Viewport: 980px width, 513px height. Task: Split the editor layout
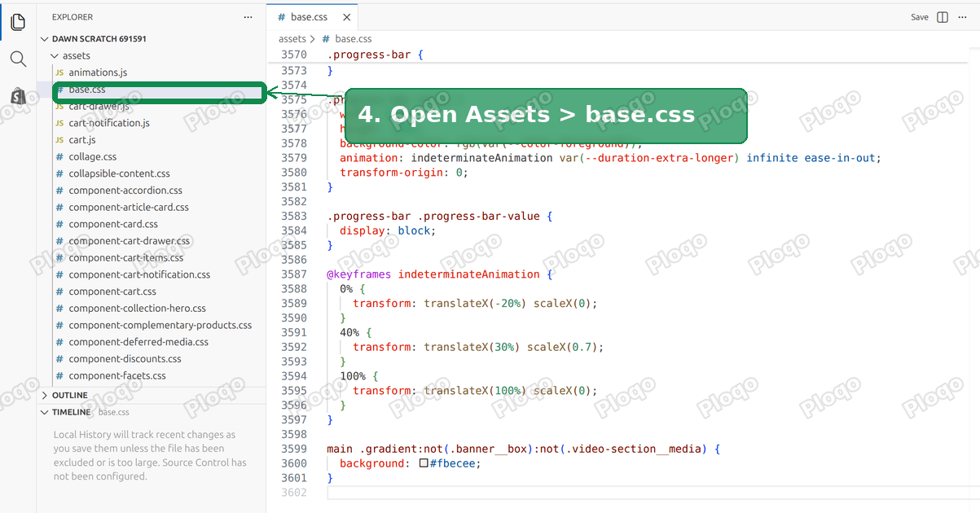[943, 17]
